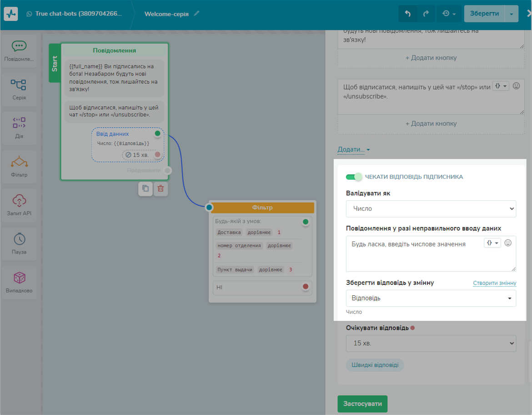
Task: Click red timeout connector near 15 хв.
Action: point(157,155)
